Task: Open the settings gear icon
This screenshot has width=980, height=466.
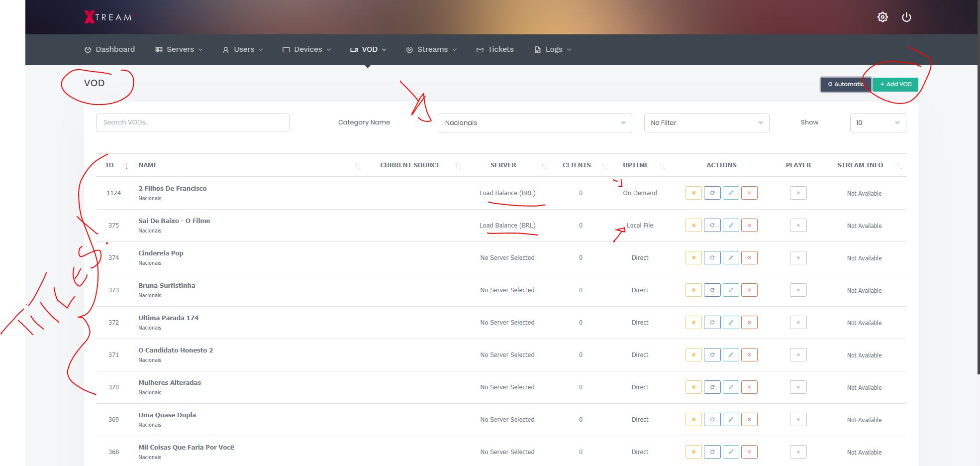Action: (882, 17)
